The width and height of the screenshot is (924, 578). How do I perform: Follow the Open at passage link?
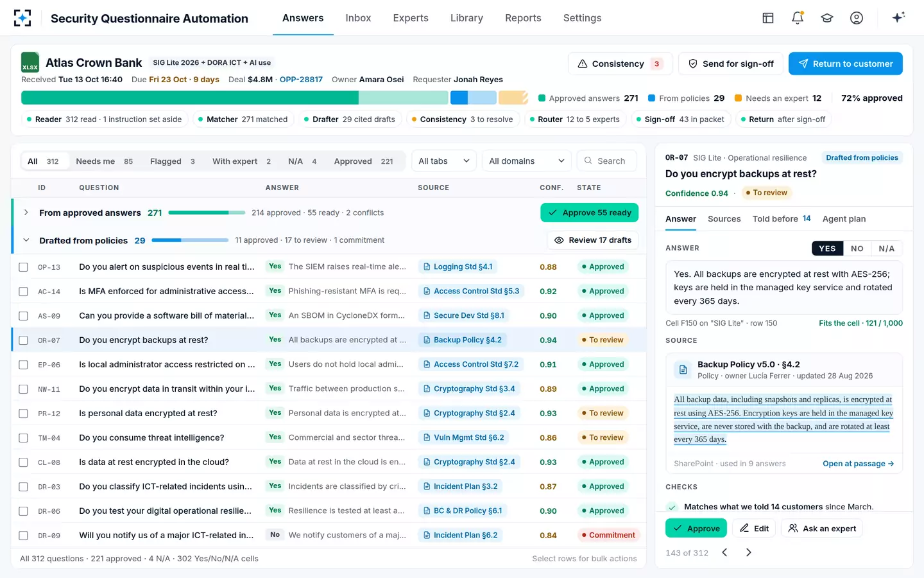(858, 464)
